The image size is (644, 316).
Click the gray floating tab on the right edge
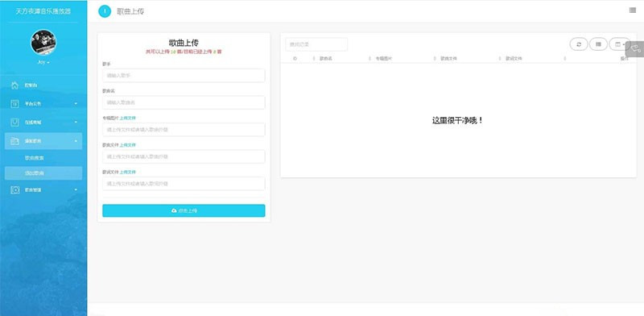pyautogui.click(x=635, y=49)
